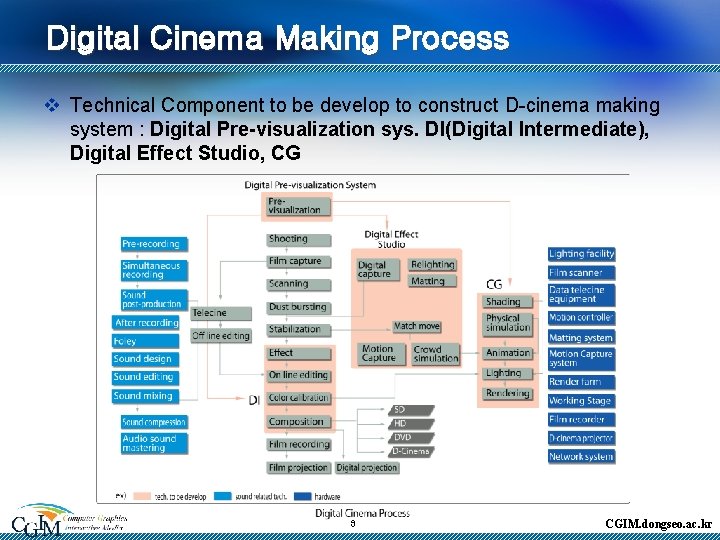Screen dimensions: 720x540
Task: Select the 'Lighting facility' hardware box
Action: point(581,254)
